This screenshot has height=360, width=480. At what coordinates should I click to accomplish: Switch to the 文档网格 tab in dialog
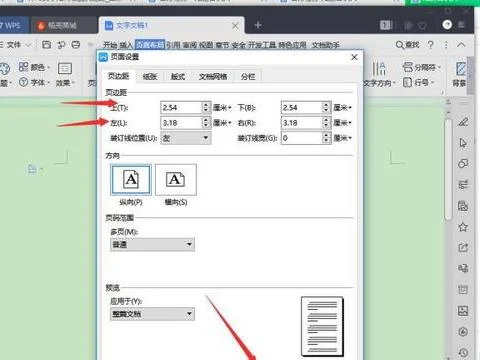click(213, 77)
